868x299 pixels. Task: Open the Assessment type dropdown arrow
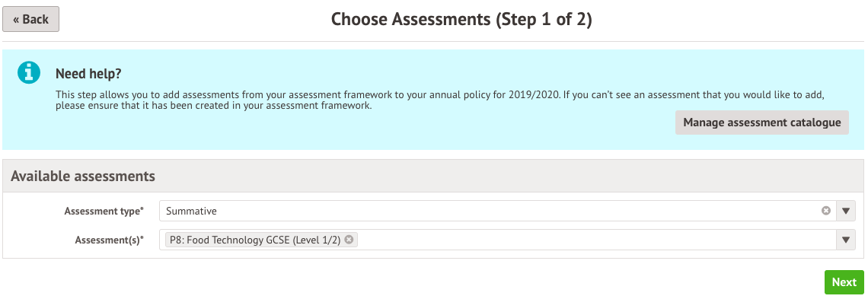845,211
